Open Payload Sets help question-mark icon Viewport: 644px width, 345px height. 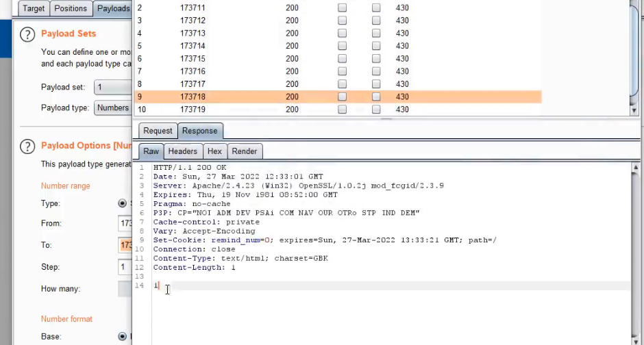pyautogui.click(x=27, y=35)
